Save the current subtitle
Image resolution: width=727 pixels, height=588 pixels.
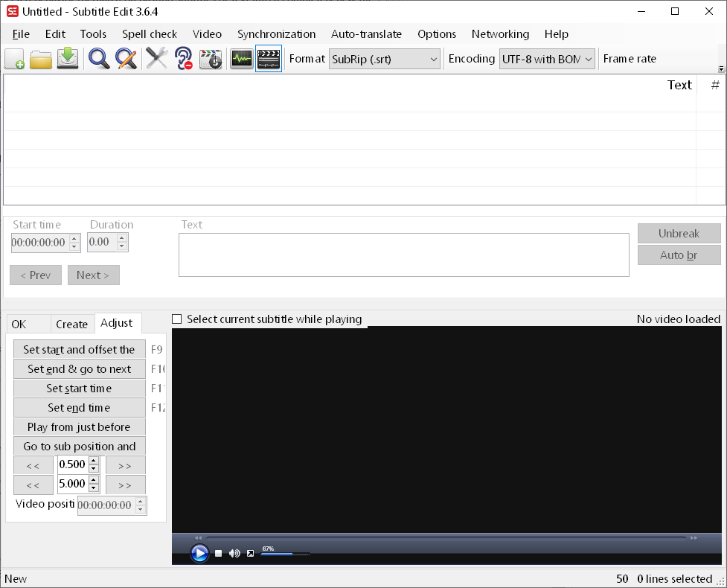68,59
